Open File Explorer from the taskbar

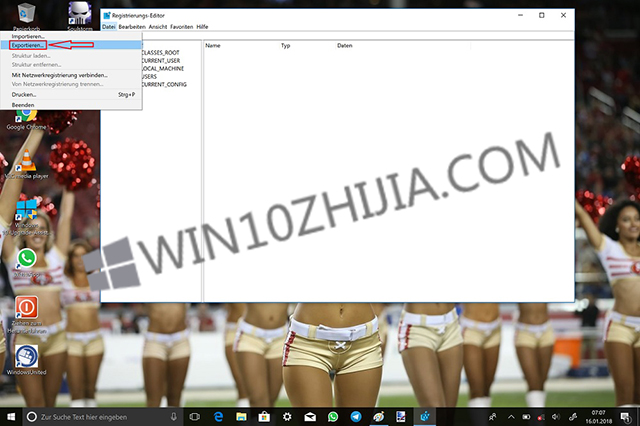click(x=241, y=417)
